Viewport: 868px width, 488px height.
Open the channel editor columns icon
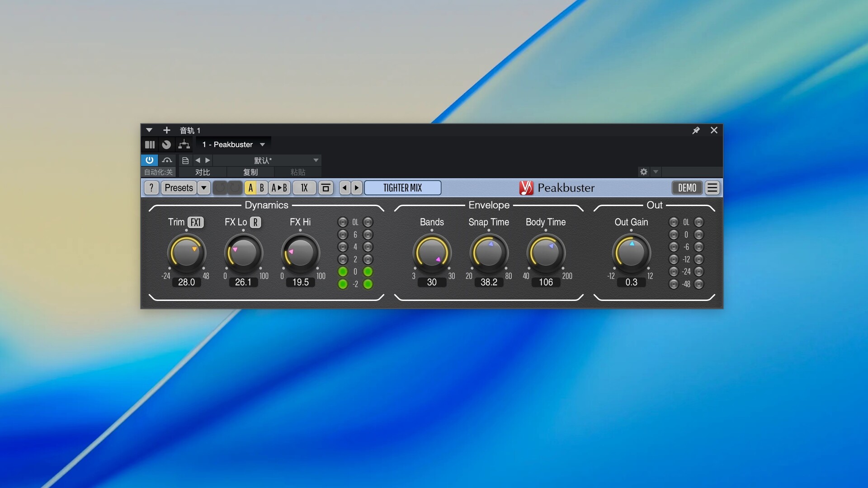pos(150,145)
